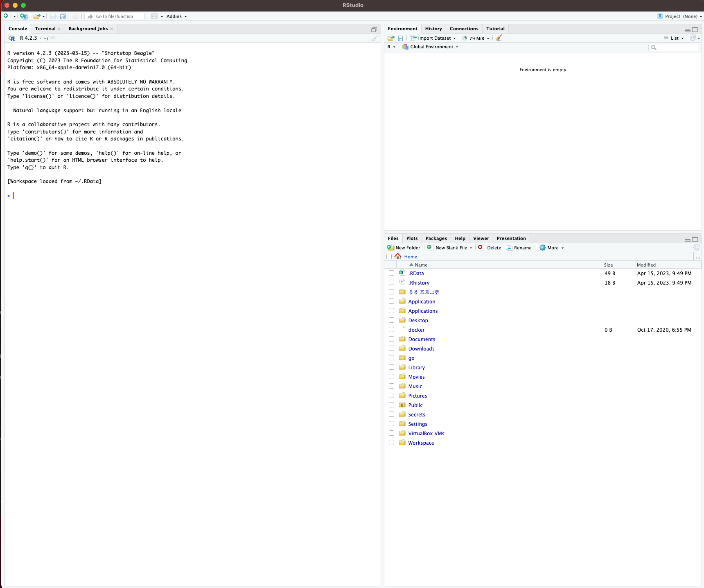Open recent files dropdown arrow
704x588 pixels.
click(43, 17)
